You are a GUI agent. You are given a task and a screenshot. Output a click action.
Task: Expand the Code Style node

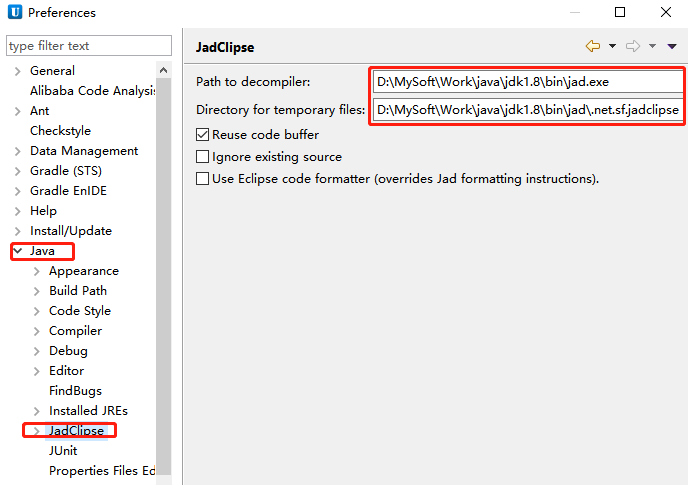pyautogui.click(x=37, y=312)
